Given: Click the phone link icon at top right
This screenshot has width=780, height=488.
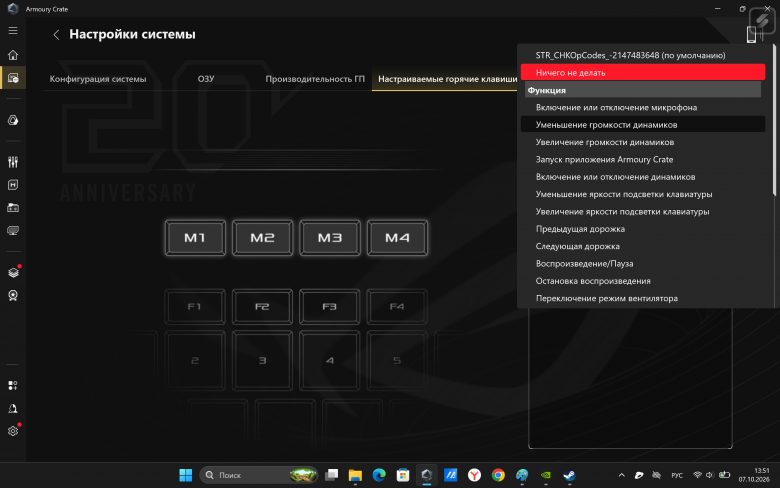Looking at the screenshot, I should pos(753,34).
